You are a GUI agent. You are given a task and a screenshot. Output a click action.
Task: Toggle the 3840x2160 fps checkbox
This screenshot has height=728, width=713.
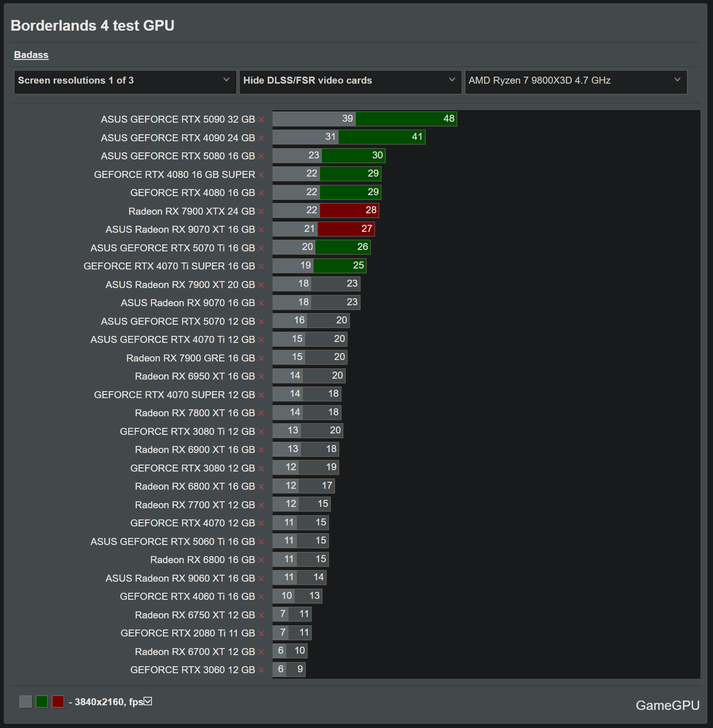click(148, 701)
